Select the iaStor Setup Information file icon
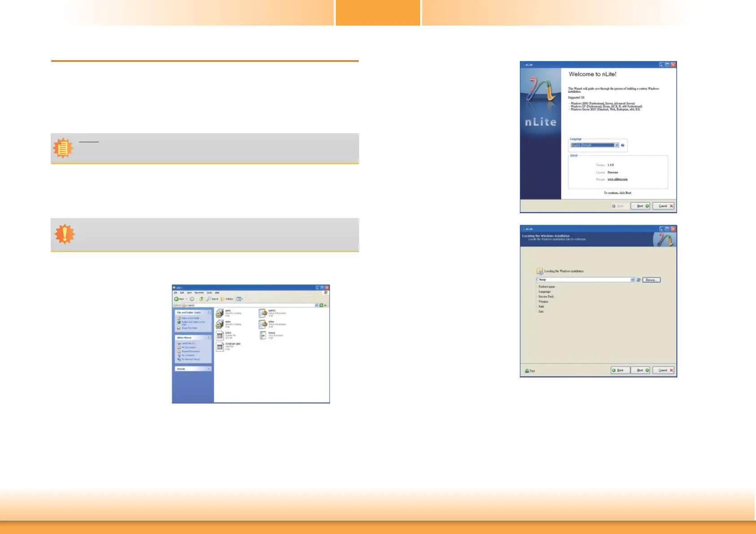This screenshot has height=534, width=756. (x=263, y=324)
